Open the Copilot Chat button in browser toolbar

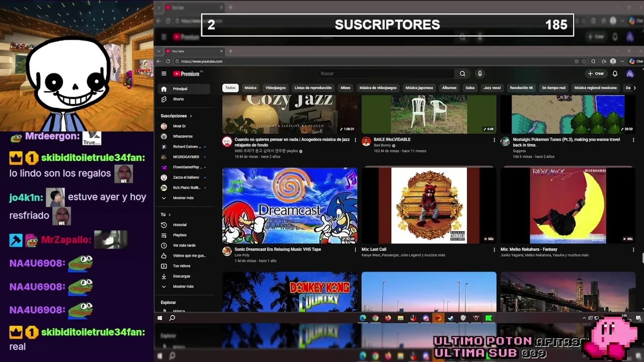click(x=635, y=61)
